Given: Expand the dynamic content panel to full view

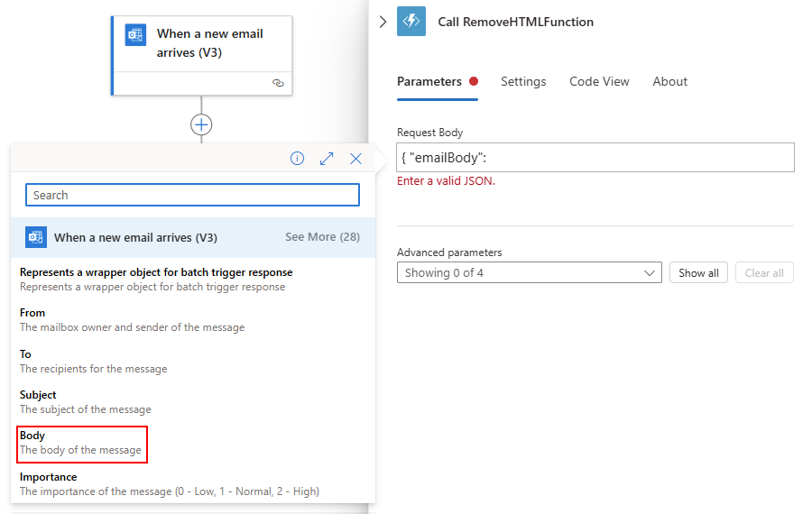Looking at the screenshot, I should tap(327, 159).
